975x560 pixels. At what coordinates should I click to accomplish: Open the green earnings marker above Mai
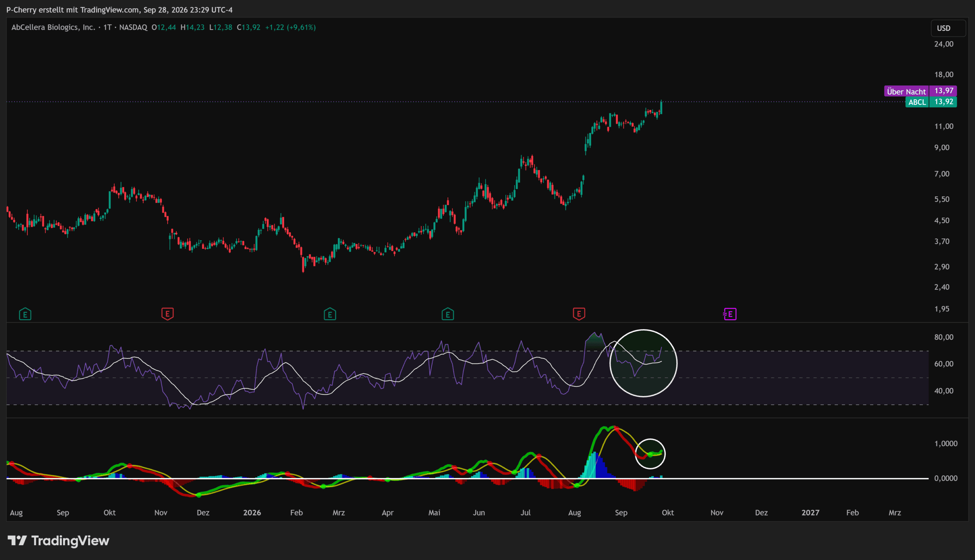(448, 314)
